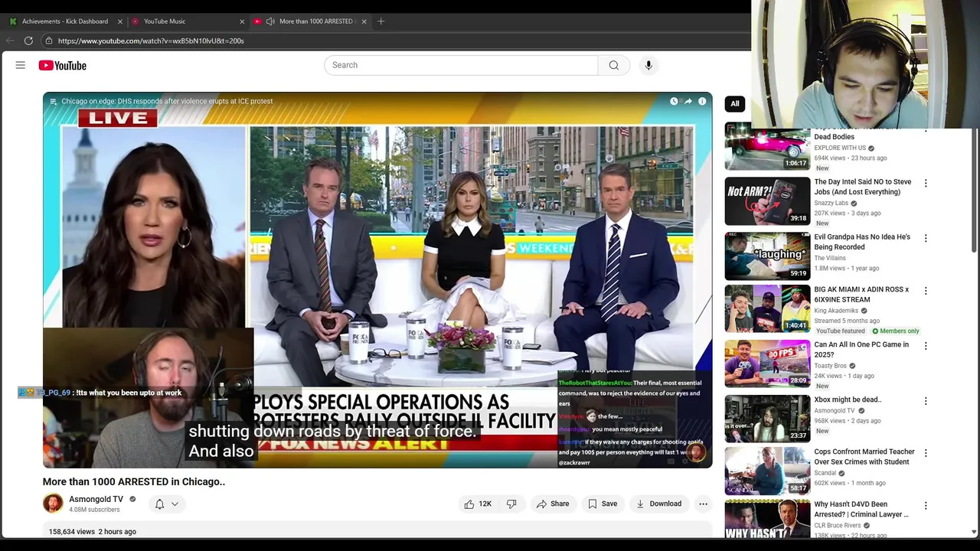Open Asmongold TV channel avatar

click(53, 503)
